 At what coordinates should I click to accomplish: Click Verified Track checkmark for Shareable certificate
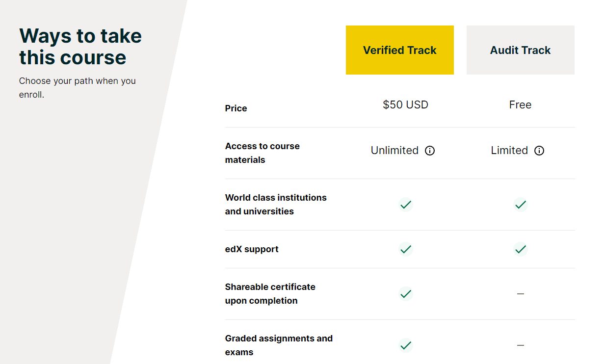[406, 294]
